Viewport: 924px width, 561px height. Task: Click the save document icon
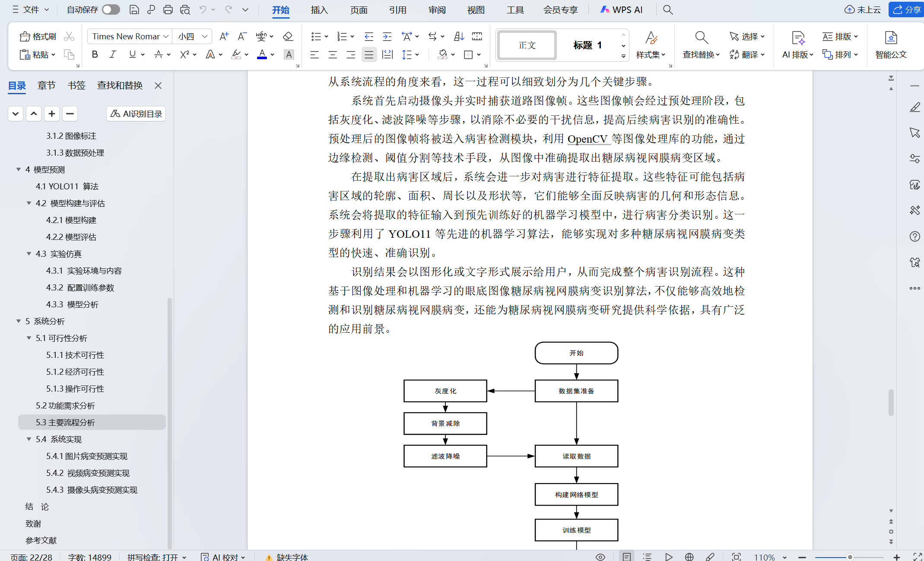coord(134,10)
